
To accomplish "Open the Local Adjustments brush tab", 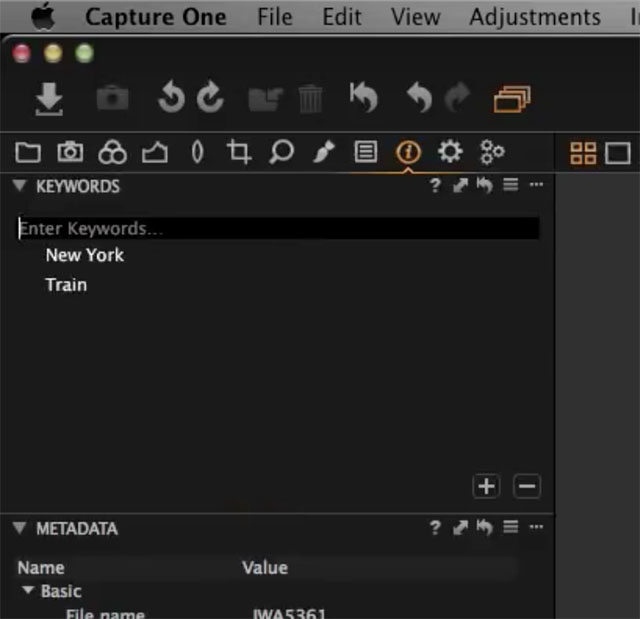I will [x=324, y=152].
